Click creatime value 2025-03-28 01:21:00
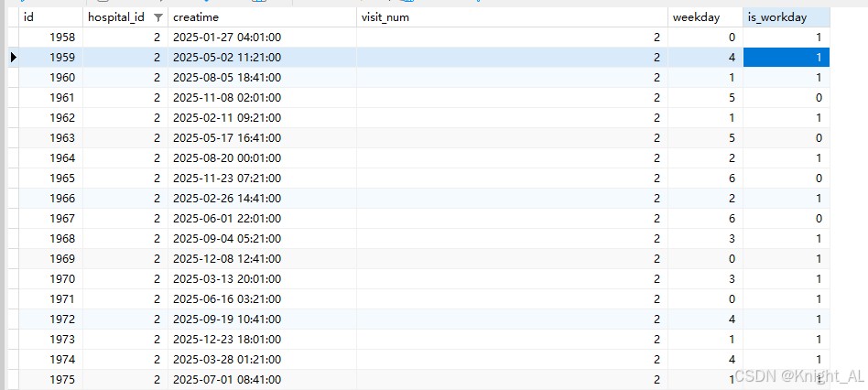Screen dimensions: 868x390 (227, 359)
